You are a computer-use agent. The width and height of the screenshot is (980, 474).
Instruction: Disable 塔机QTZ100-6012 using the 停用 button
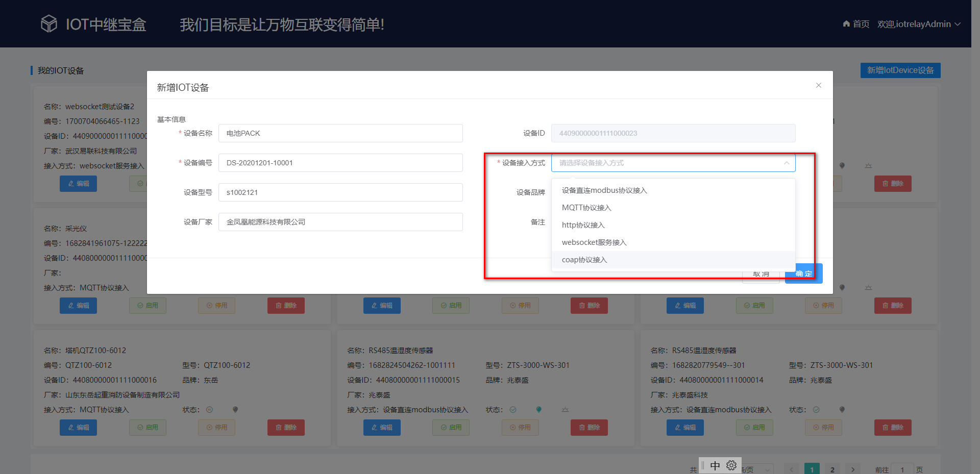216,427
